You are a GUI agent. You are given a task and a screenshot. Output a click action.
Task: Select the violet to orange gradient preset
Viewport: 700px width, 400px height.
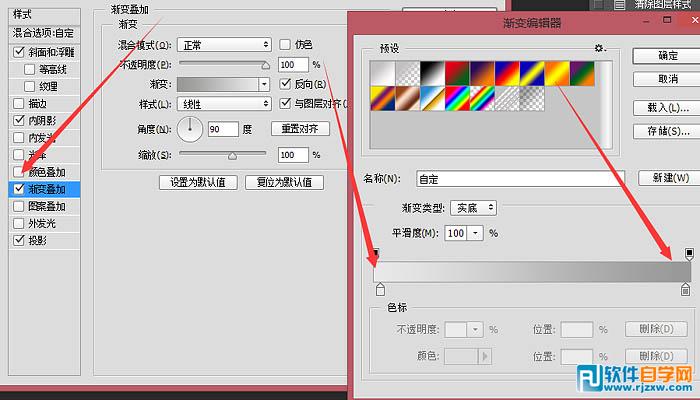(483, 74)
